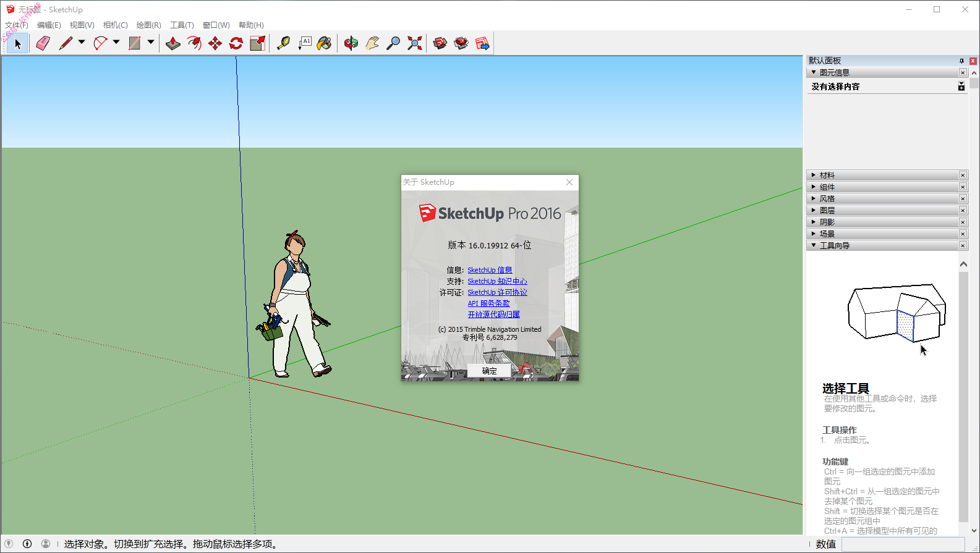The width and height of the screenshot is (980, 553).
Task: Open Extension Warehouse from toolbar
Action: coord(461,43)
